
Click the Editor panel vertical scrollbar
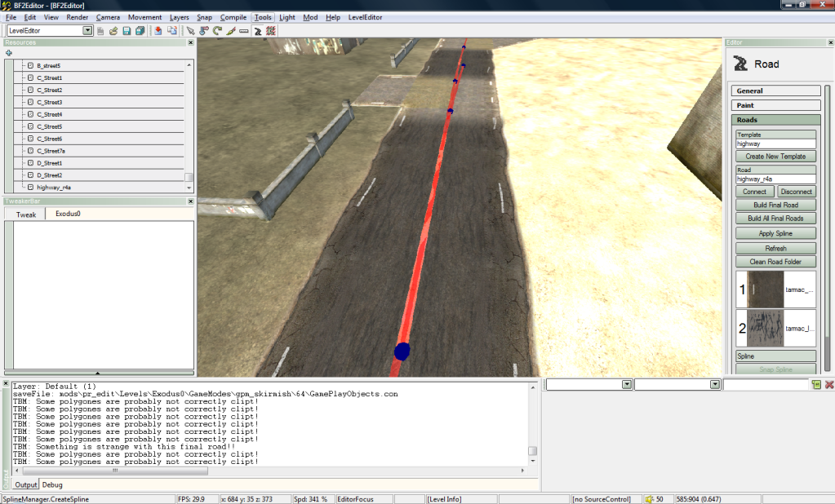pos(827,228)
